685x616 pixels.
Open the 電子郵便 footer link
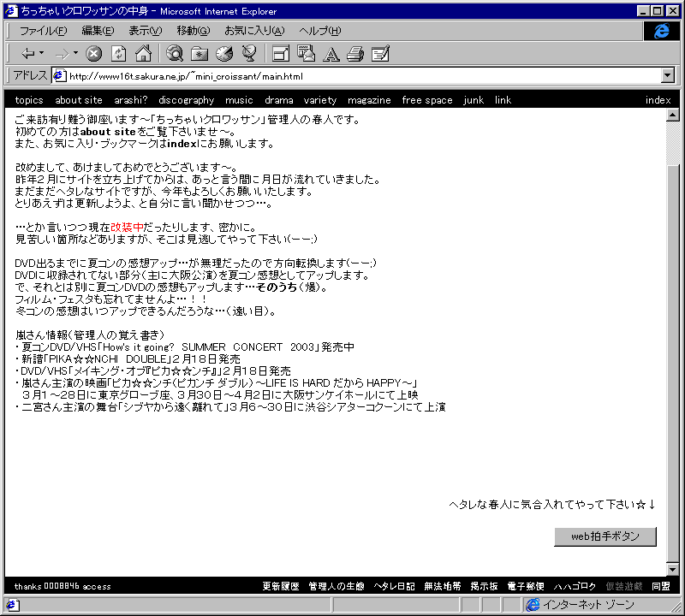526,586
